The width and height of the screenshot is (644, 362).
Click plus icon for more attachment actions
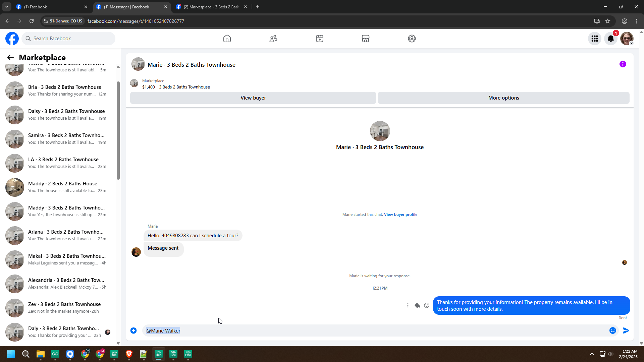[133, 330]
